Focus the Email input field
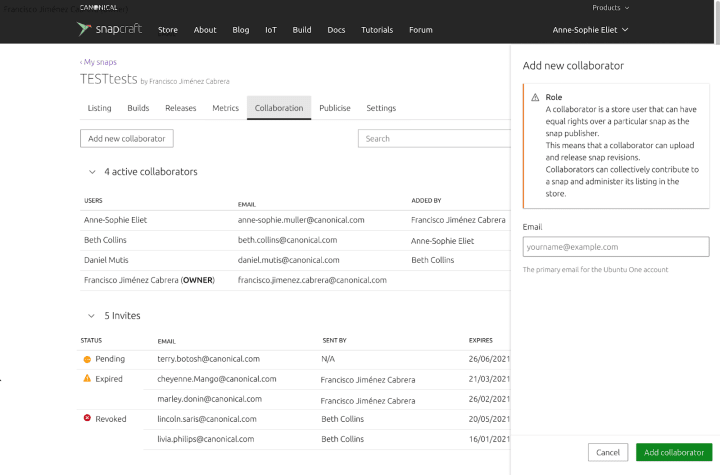The height and width of the screenshot is (475, 720). click(616, 247)
